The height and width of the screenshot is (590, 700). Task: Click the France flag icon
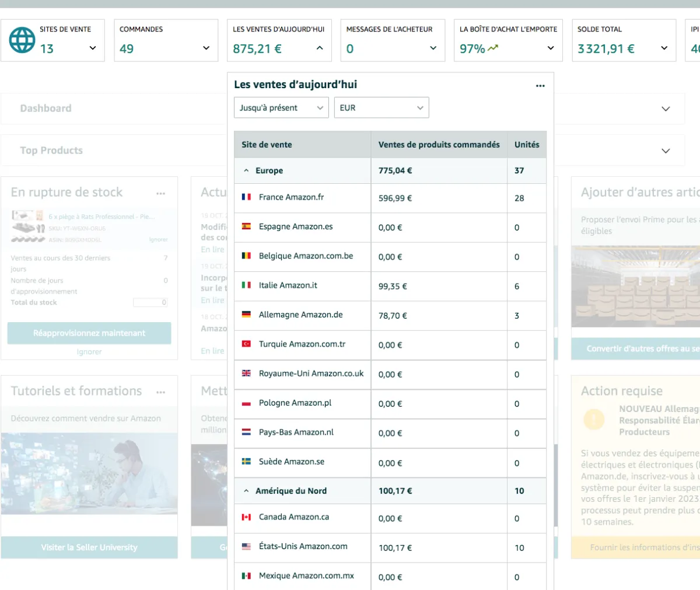246,197
